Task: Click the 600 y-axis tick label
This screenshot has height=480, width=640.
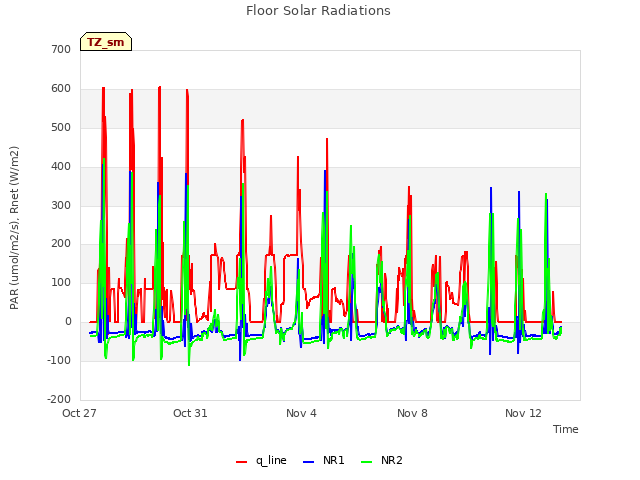Action: click(x=61, y=89)
